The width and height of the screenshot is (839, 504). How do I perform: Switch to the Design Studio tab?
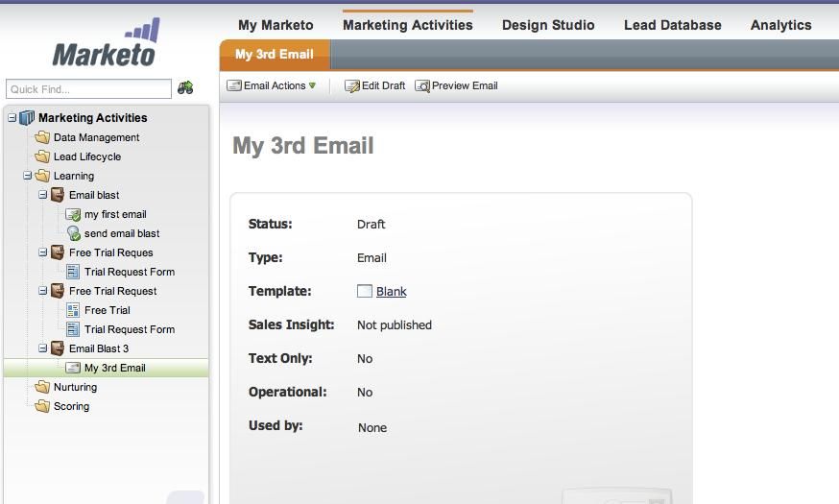(548, 25)
